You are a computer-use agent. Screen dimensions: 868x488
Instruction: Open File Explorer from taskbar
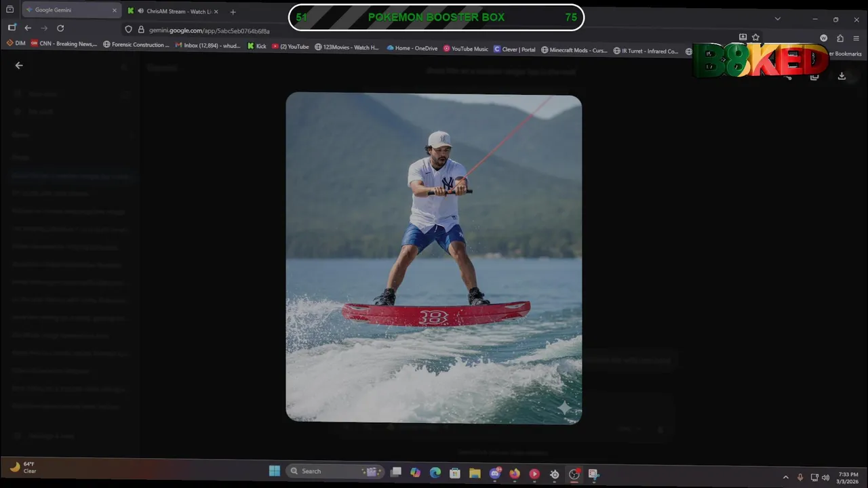(475, 473)
